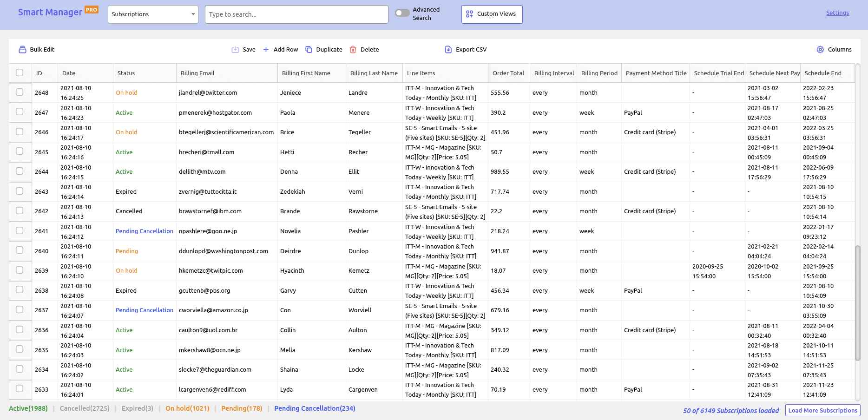Check the select-all header checkbox
This screenshot has width=868, height=420.
point(20,72)
